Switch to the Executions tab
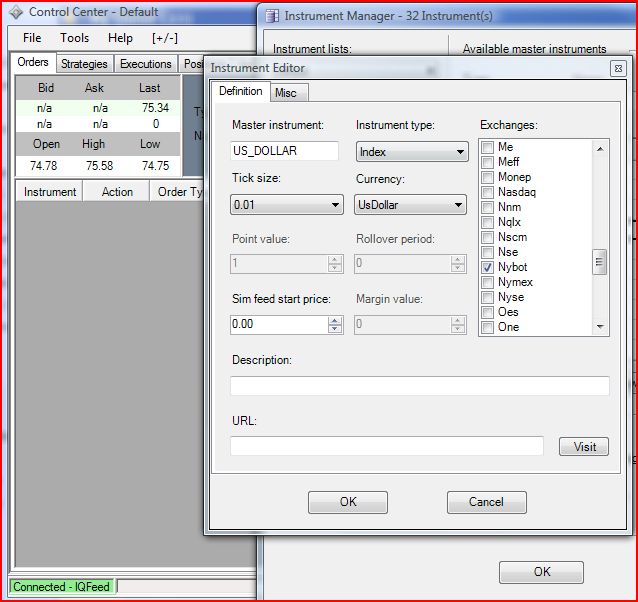 146,64
